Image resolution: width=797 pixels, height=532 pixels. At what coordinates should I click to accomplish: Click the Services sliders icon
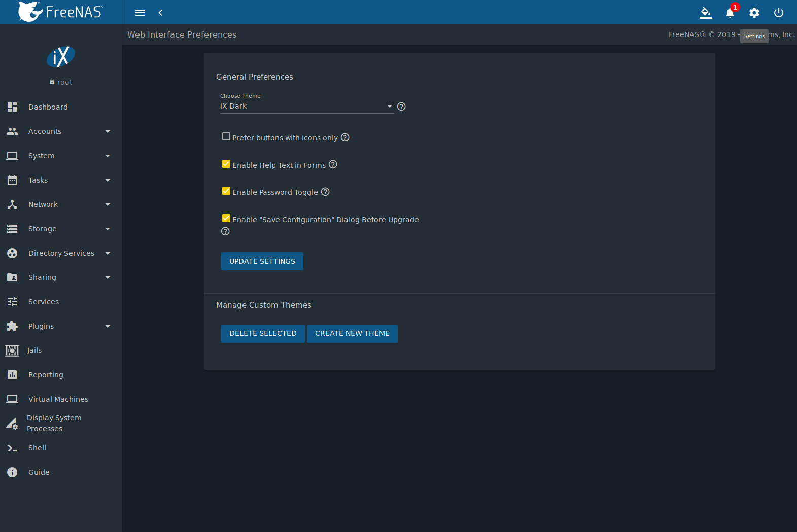coord(12,302)
